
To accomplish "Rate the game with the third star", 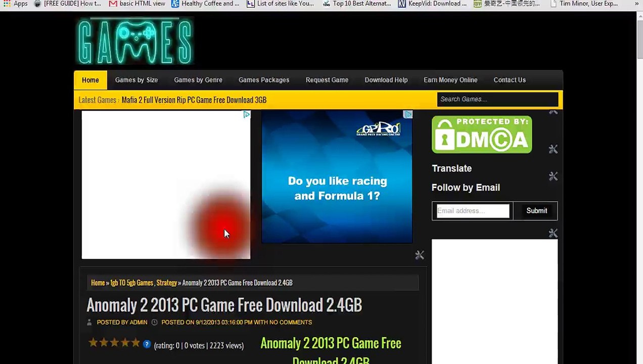I will click(114, 343).
